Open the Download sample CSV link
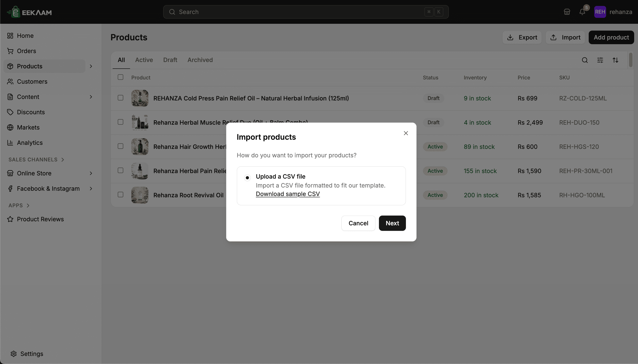The image size is (638, 364). 288,194
